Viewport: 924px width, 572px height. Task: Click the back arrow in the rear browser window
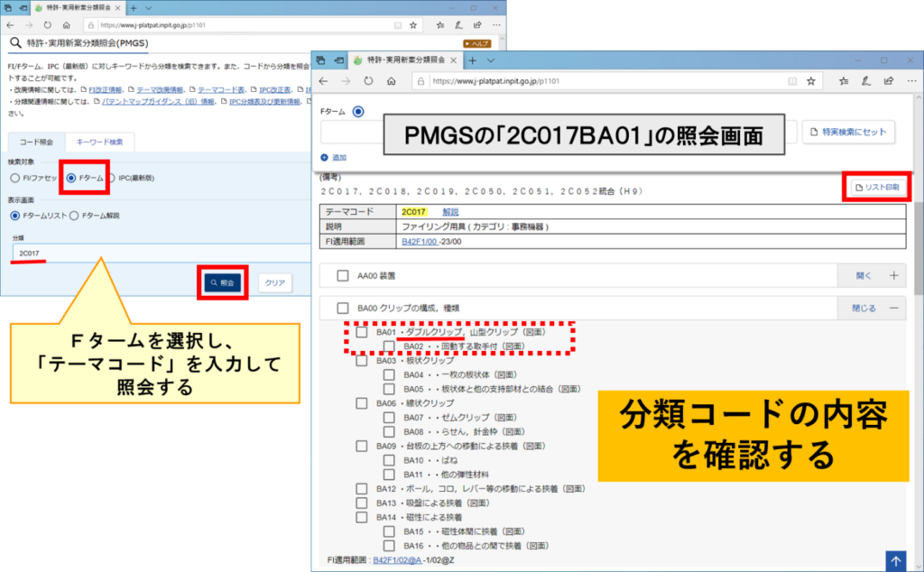10,25
